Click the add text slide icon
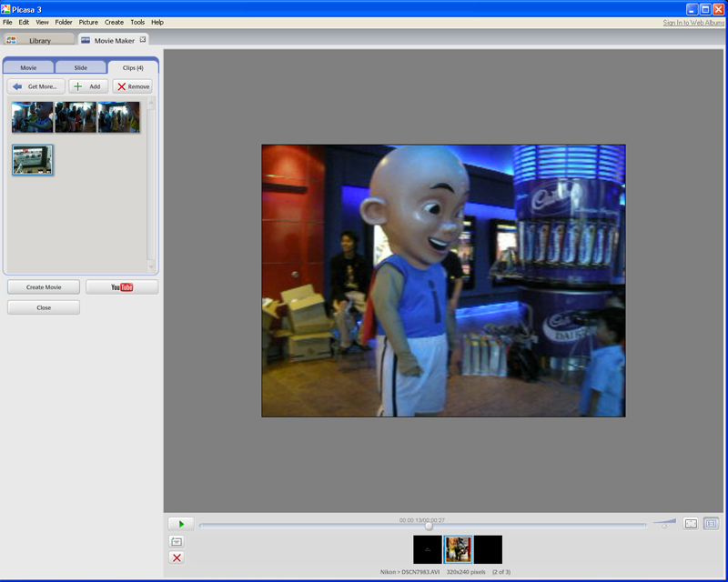This screenshot has height=582, width=728. tap(177, 541)
